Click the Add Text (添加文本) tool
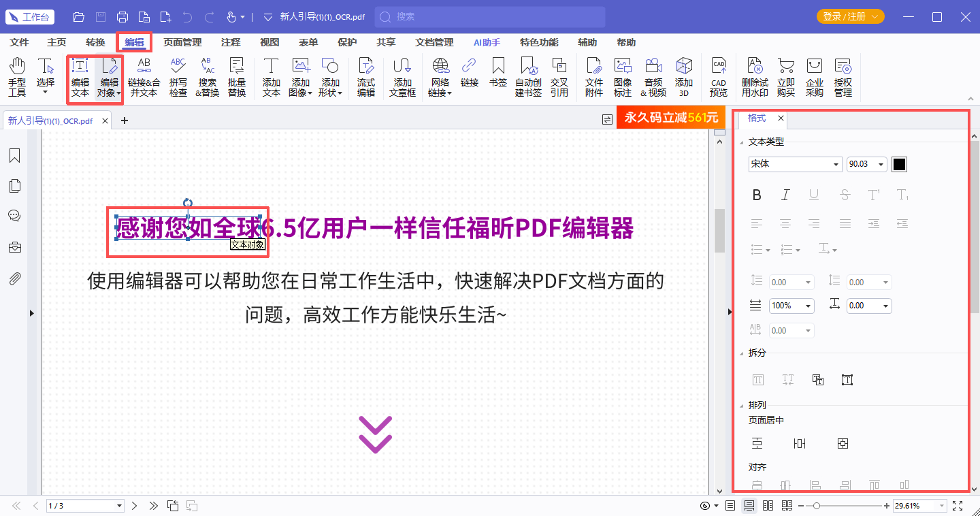The height and width of the screenshot is (516, 980). pyautogui.click(x=272, y=76)
